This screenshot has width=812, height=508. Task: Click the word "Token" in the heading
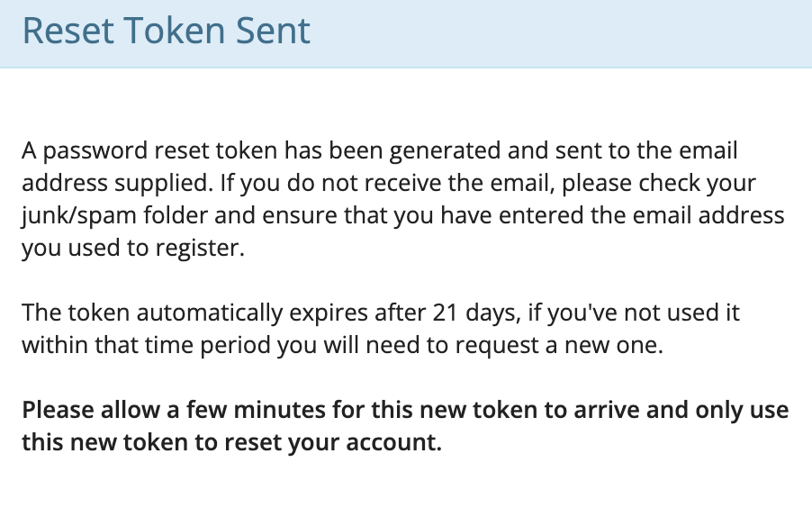pyautogui.click(x=176, y=30)
